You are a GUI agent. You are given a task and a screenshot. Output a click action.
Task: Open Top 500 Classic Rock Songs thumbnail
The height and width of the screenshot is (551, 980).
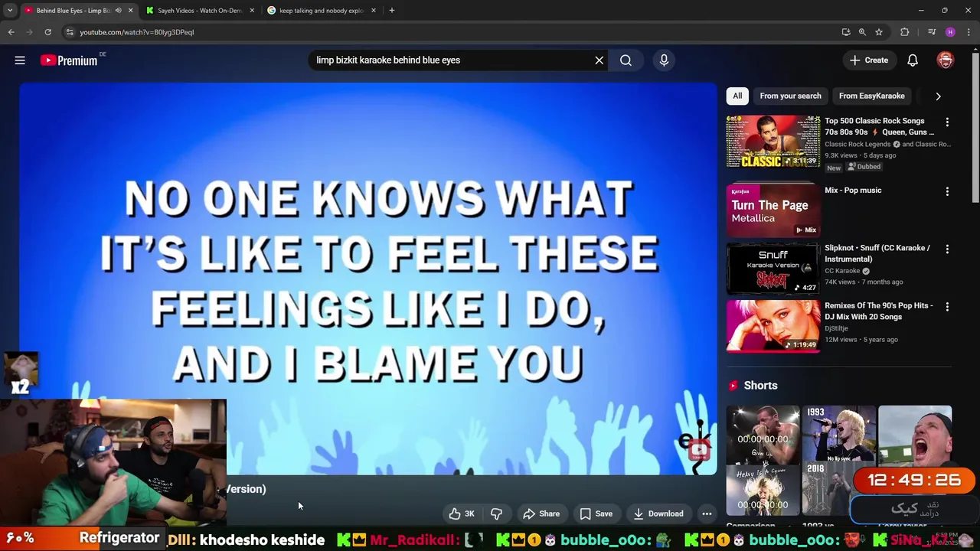[x=773, y=142]
